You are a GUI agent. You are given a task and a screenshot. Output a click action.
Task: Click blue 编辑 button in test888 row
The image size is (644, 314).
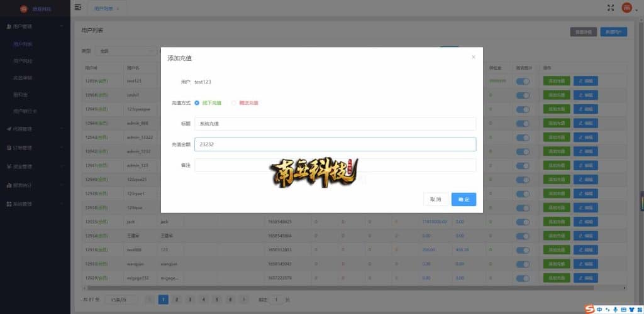click(x=586, y=250)
